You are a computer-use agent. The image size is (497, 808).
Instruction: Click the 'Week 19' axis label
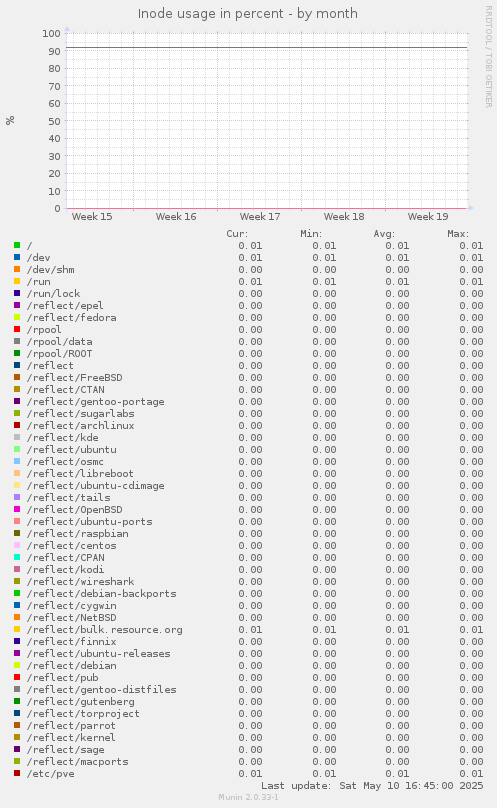[428, 216]
